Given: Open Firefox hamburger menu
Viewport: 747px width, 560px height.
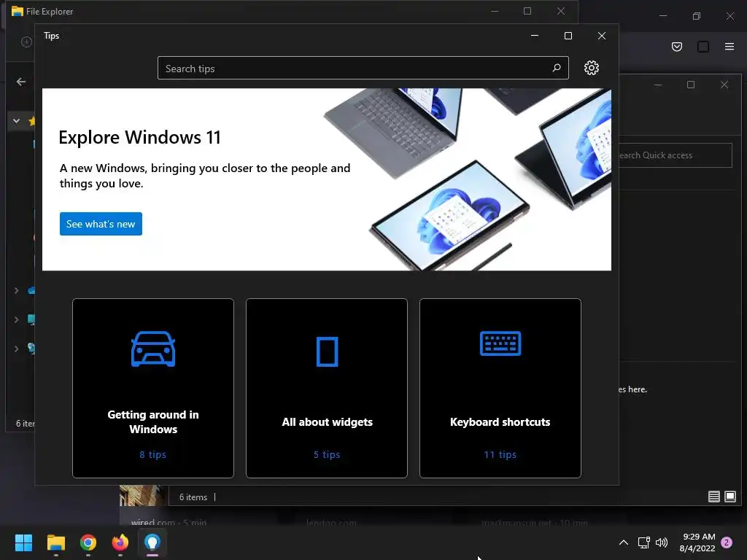Looking at the screenshot, I should (x=729, y=46).
